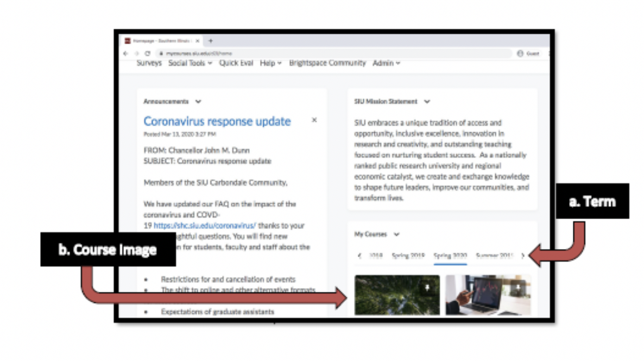Pin the forest course tile
Screen dimensions: 644x361
pos(427,287)
